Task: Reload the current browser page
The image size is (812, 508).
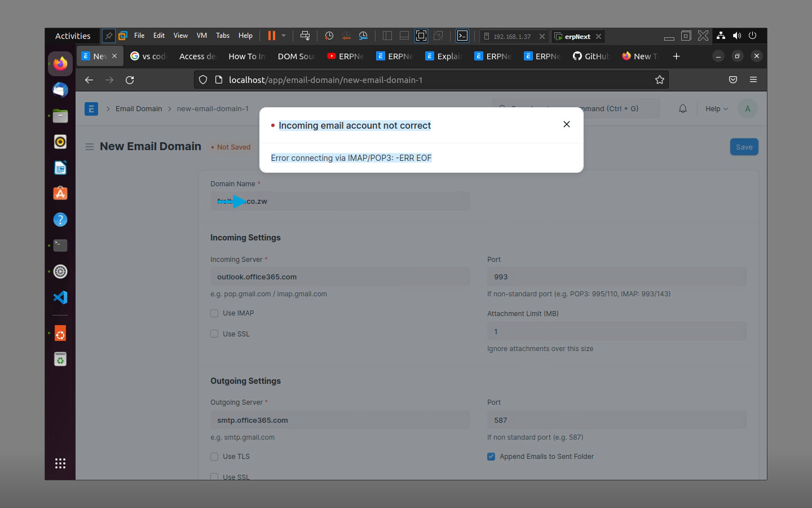Action: (130, 80)
